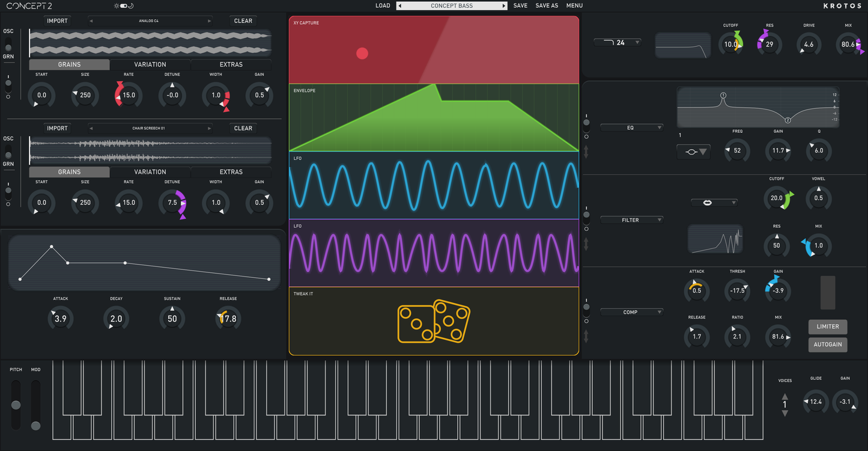Go to the previous preset before Concept Bass
Screen dimensions: 868x451
[x=401, y=6]
